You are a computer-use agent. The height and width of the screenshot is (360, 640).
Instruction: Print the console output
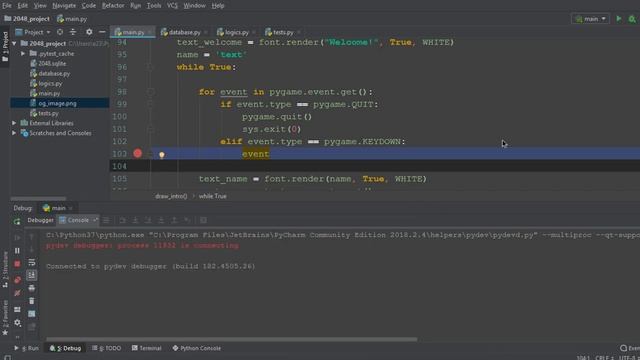tap(32, 288)
